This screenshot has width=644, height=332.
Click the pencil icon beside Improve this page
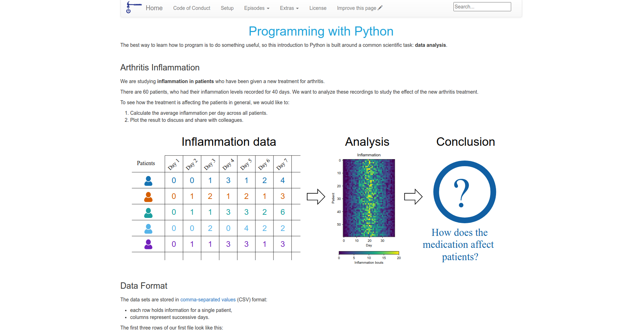(380, 8)
